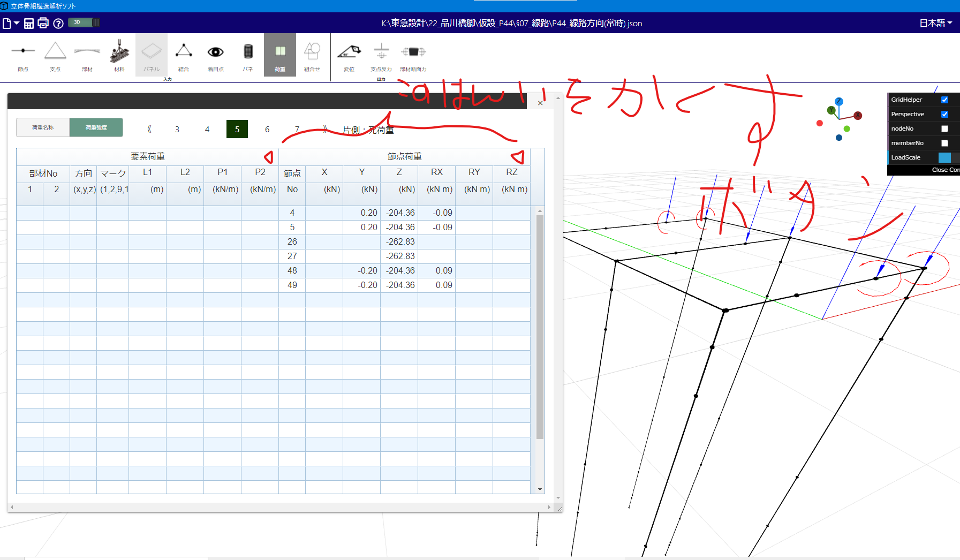Open the 材料 (material) input tool
This screenshot has width=960, height=560.
coord(119,55)
